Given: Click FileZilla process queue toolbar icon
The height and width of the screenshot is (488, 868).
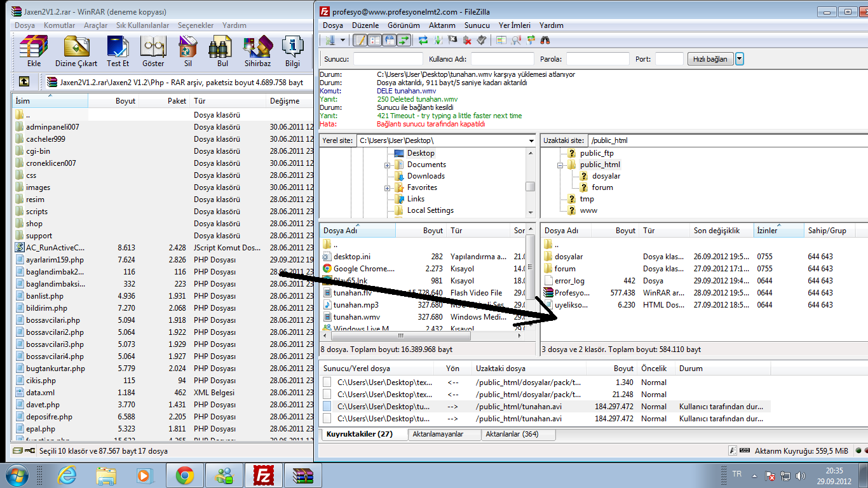Looking at the screenshot, I should pos(438,40).
